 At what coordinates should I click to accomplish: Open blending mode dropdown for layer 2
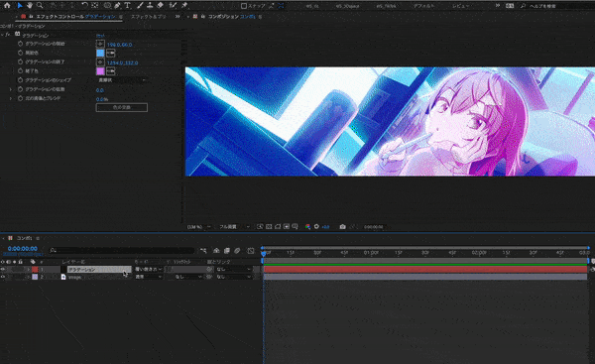click(x=149, y=277)
